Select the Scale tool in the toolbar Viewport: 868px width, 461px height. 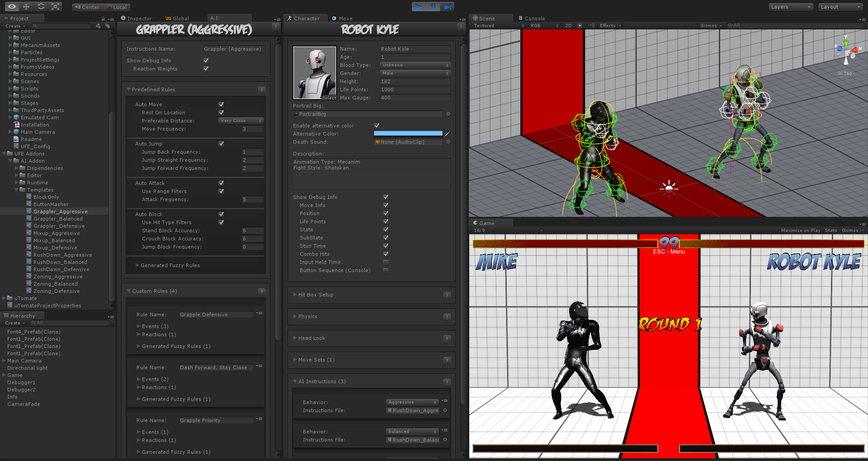(55, 6)
